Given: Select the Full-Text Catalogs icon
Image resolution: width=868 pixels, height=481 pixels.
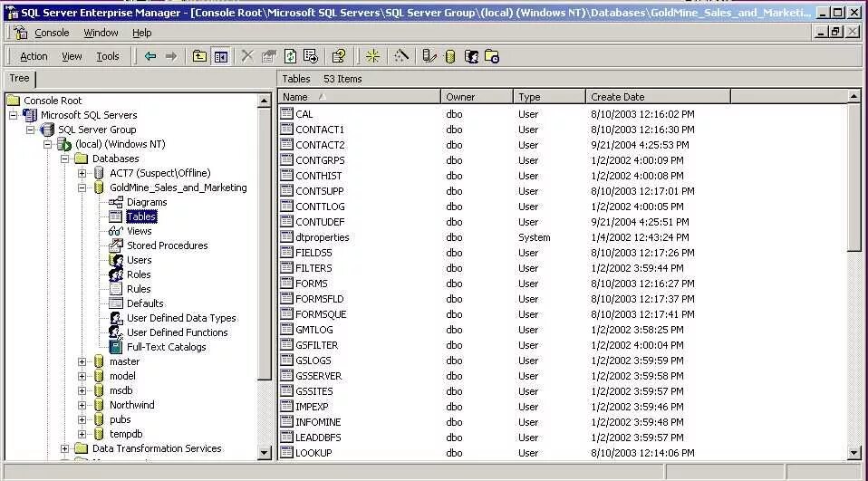Looking at the screenshot, I should [116, 347].
